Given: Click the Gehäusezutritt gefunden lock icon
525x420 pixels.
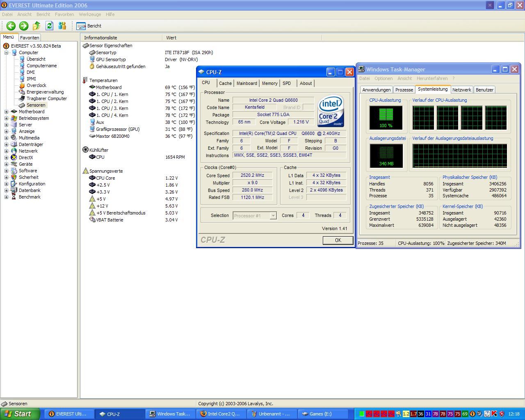Looking at the screenshot, I should point(92,66).
